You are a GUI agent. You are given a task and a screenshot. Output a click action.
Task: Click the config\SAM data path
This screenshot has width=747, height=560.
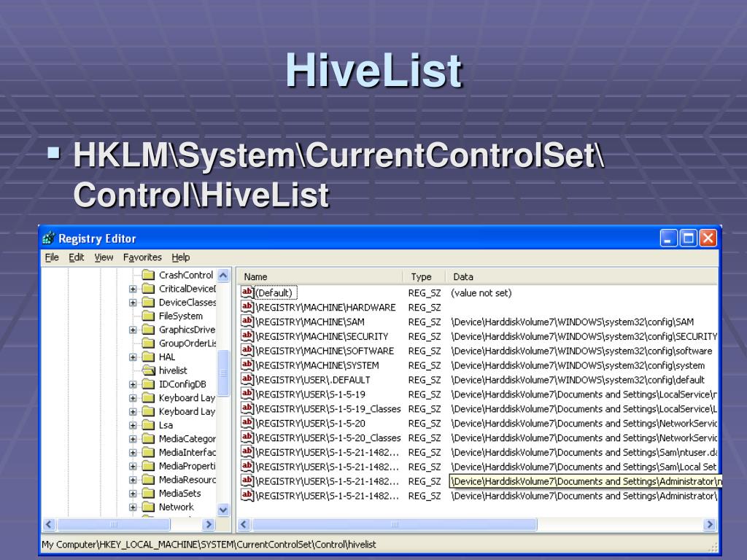(572, 322)
